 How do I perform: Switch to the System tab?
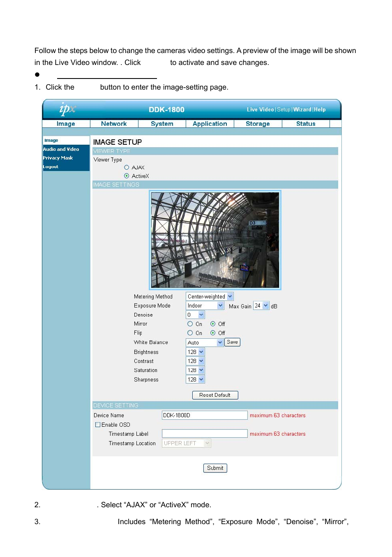[x=162, y=124]
